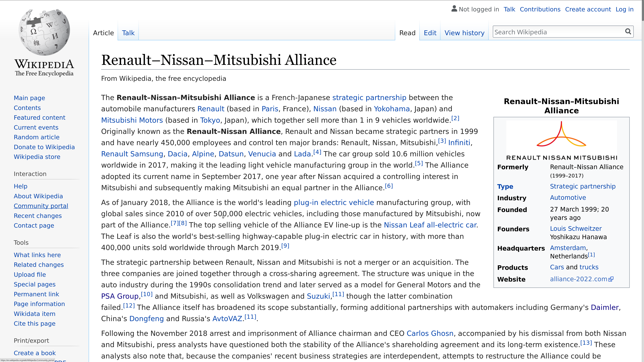Click the search magnifier icon

[x=628, y=32]
